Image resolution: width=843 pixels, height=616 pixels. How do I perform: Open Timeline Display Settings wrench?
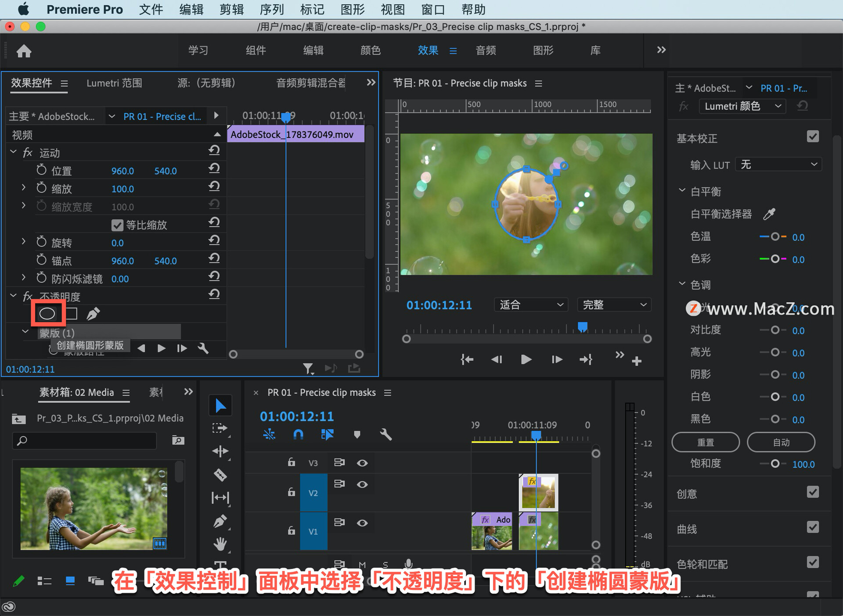coord(385,434)
